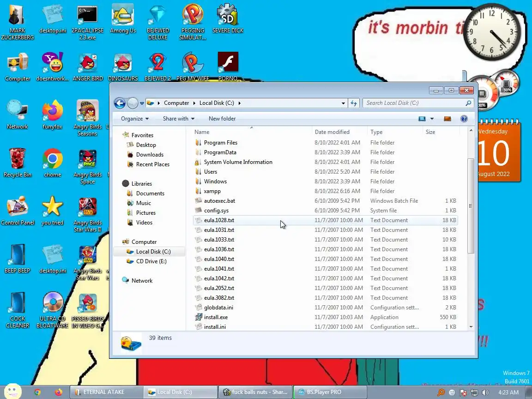This screenshot has height=399, width=532.
Task: Select the autoexec.bat file row
Action: (x=326, y=201)
